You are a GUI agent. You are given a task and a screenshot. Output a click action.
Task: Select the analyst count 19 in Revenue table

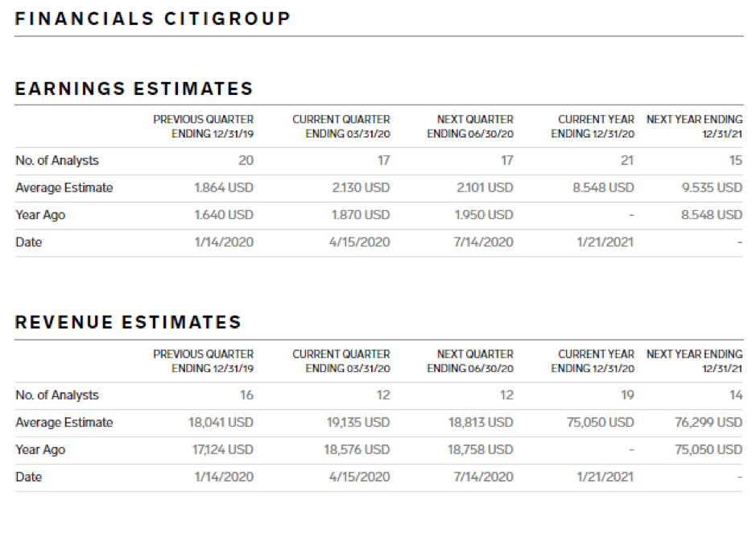click(x=627, y=395)
